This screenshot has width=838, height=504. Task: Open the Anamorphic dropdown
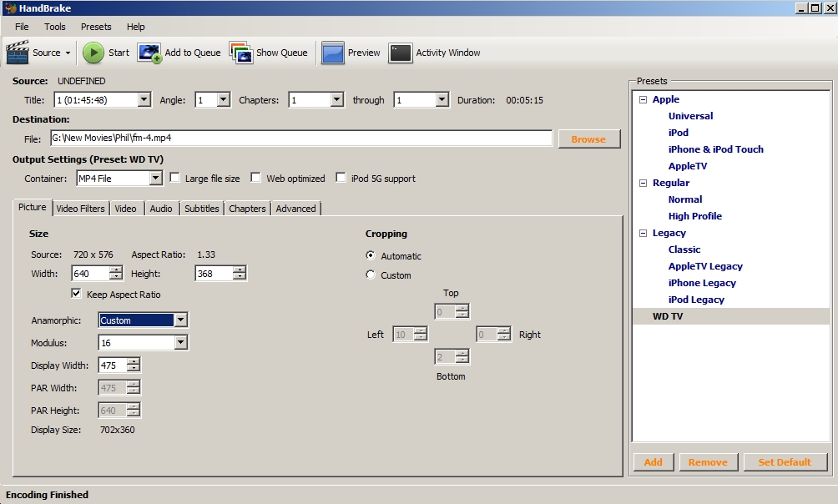[x=180, y=320]
